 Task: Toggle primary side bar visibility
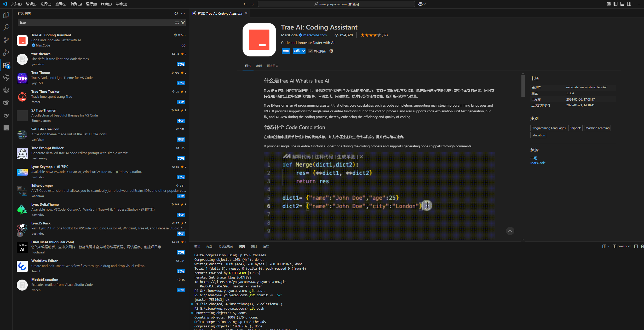point(616,4)
